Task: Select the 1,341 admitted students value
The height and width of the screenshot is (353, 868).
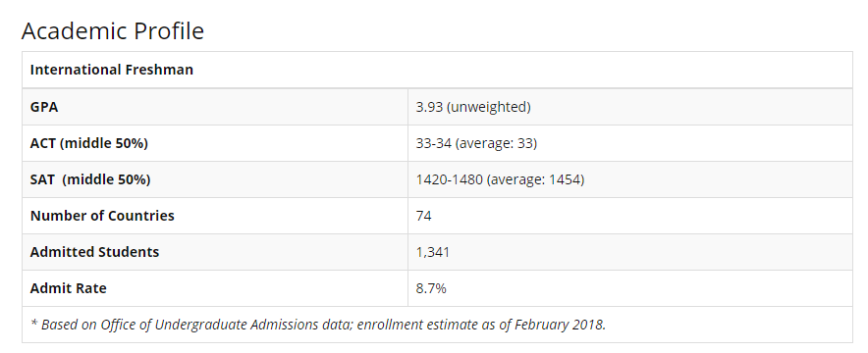Action: (x=433, y=252)
